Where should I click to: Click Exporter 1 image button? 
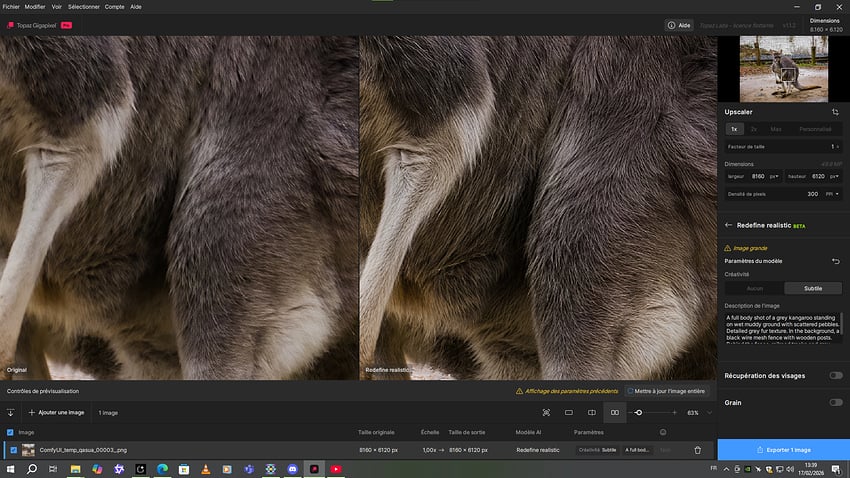[783, 450]
